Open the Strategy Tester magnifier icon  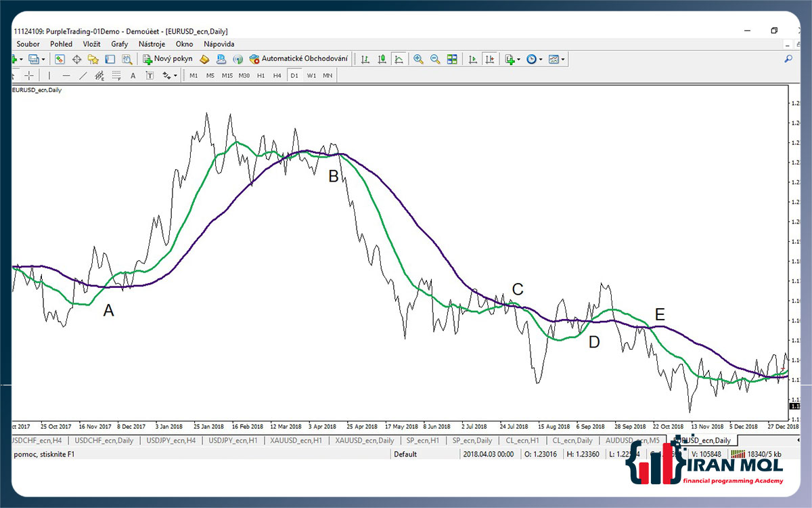[127, 59]
